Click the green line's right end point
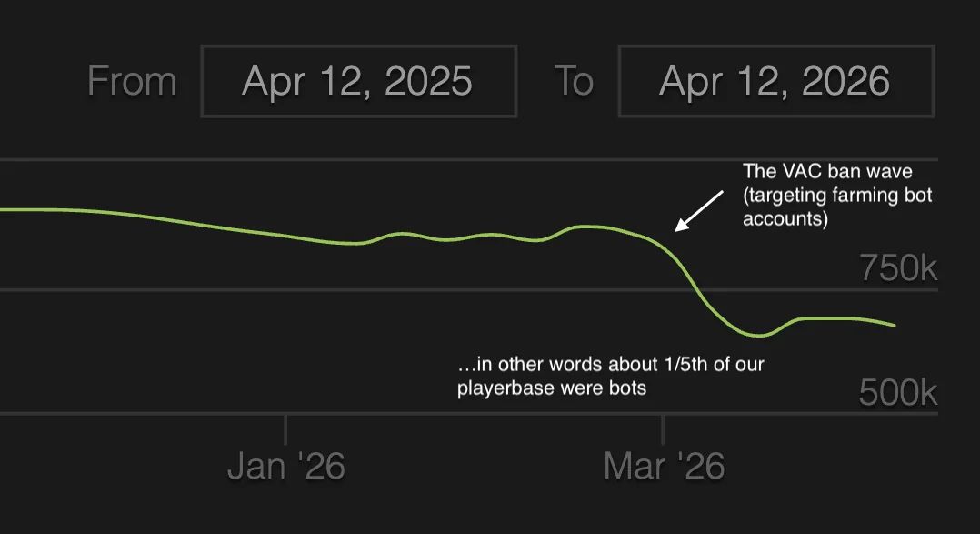This screenshot has height=534, width=980. click(895, 325)
